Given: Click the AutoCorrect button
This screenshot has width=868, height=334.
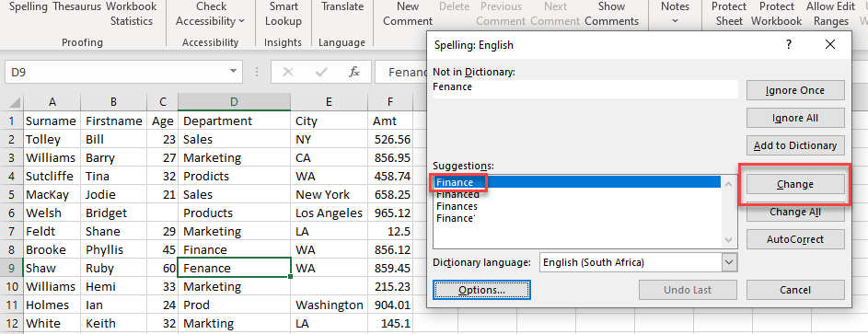Looking at the screenshot, I should coord(795,239).
